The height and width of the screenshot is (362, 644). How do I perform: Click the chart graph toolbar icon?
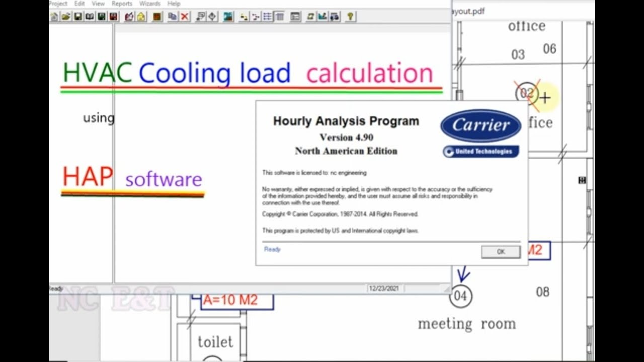(323, 17)
